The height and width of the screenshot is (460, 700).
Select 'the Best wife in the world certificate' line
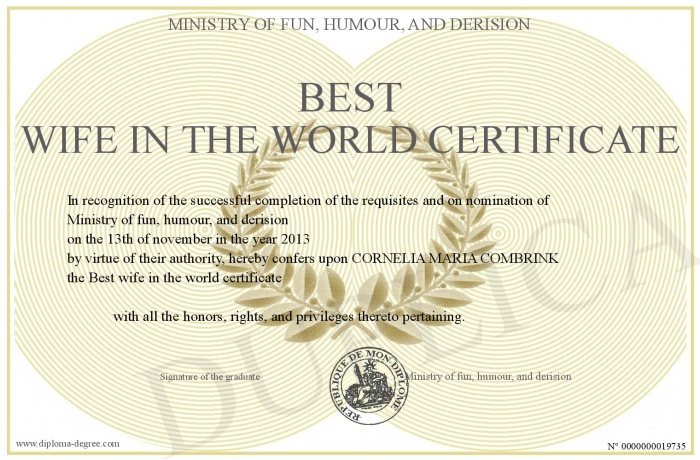click(x=175, y=277)
